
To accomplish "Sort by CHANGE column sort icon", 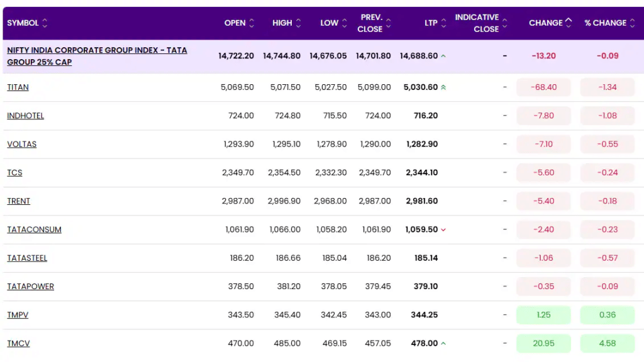I will pyautogui.click(x=569, y=23).
